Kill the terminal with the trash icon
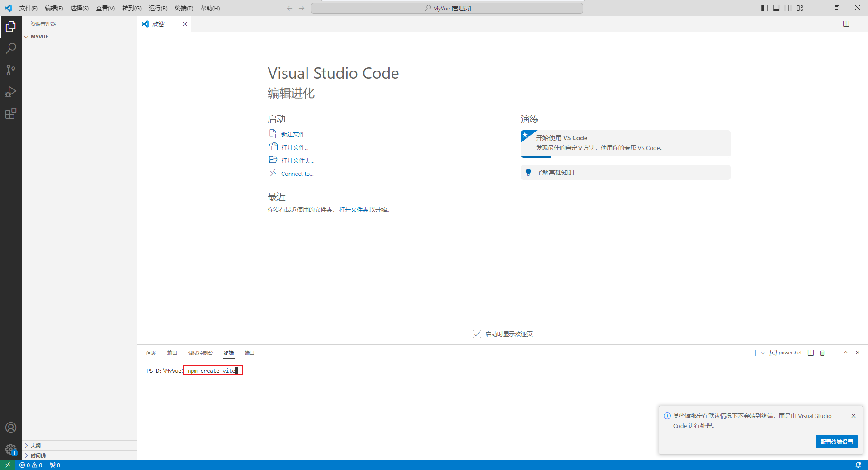 click(x=822, y=352)
